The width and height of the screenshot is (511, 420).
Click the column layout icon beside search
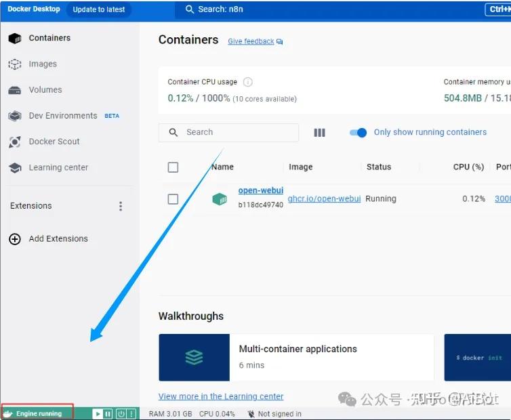pyautogui.click(x=319, y=133)
